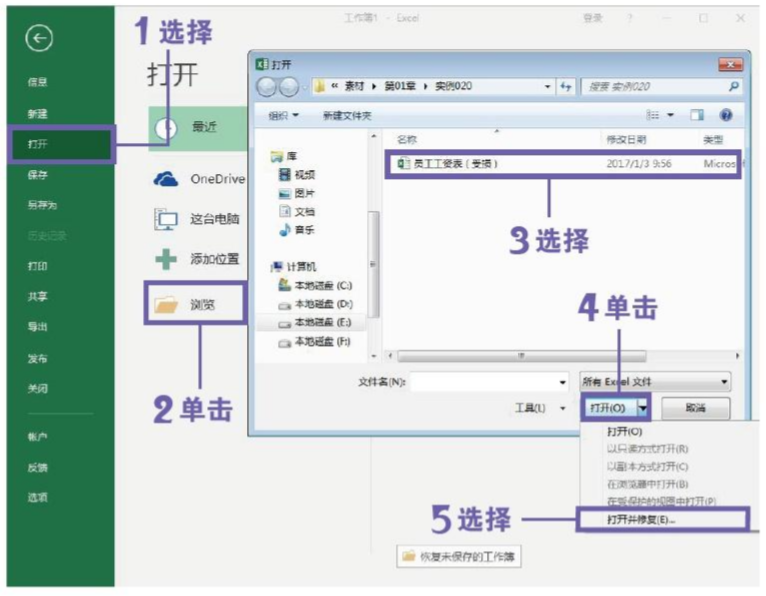Click the navigation pane vertical scrollbar
Screen dimensions: 766x596
[x=373, y=264]
